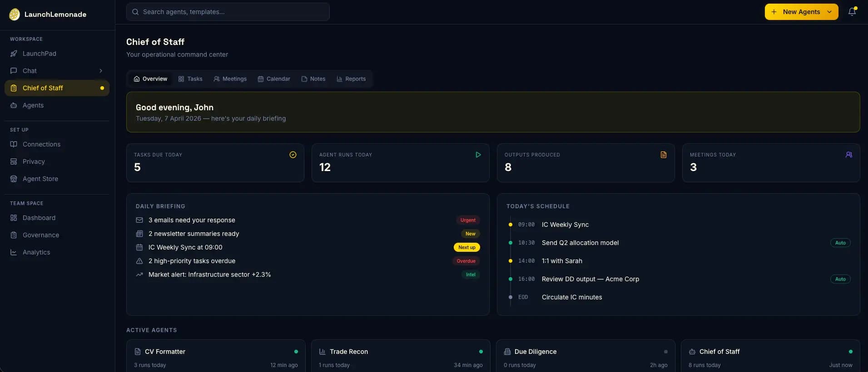This screenshot has width=868, height=372.
Task: Click the Agents robot icon in sidebar
Action: tap(14, 105)
